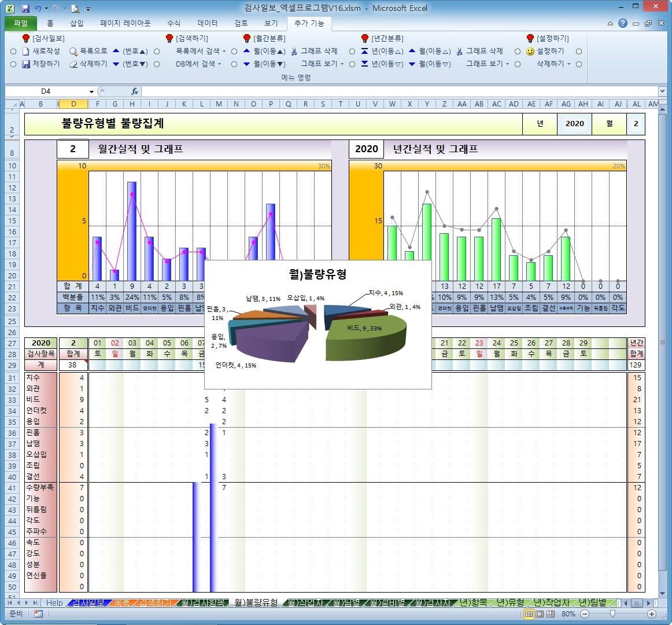
Task: Move month down with 월(이동▼) in 월간분류
Action: 264,64
